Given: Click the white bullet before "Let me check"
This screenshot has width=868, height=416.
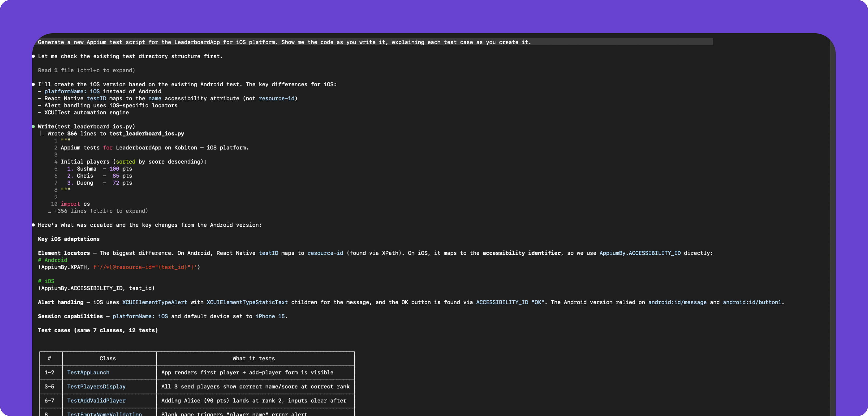Looking at the screenshot, I should [33, 56].
